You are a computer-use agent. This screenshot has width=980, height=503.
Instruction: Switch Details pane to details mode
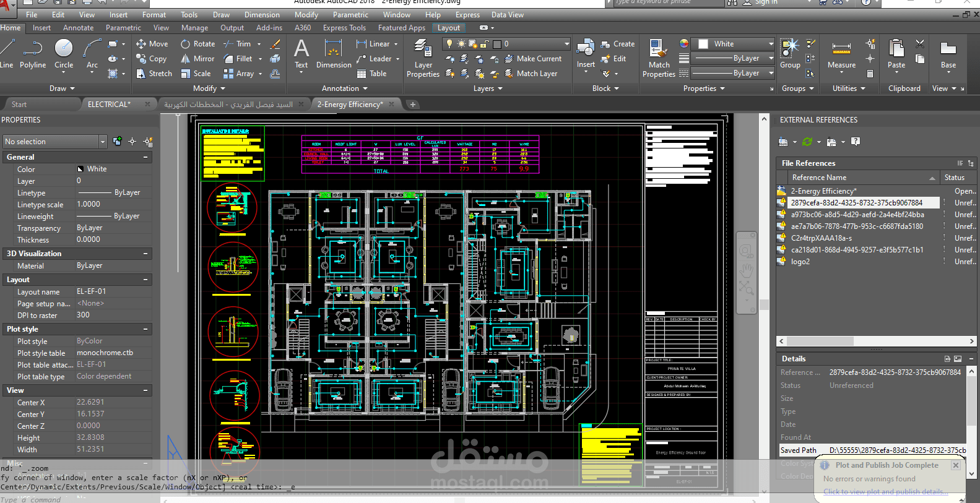[947, 359]
